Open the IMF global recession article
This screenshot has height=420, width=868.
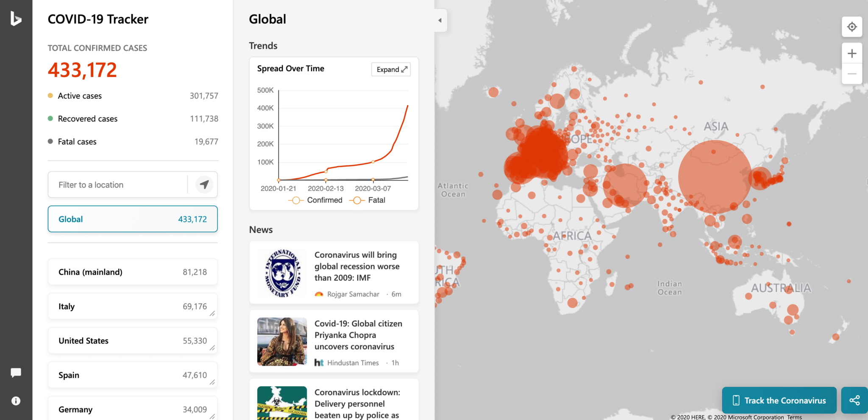tap(357, 266)
